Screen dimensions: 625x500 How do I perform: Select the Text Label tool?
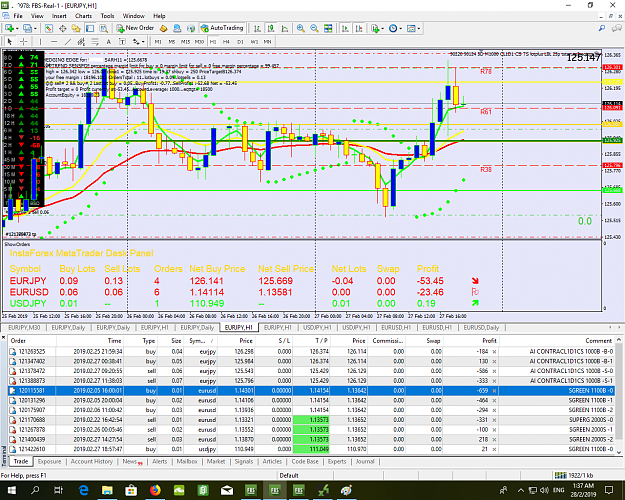point(122,41)
